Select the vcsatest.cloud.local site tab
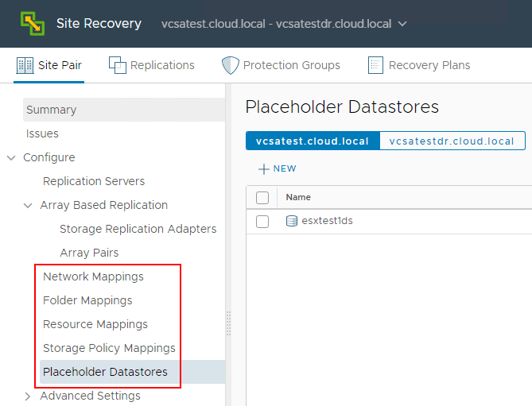The image size is (532, 406). (x=313, y=141)
